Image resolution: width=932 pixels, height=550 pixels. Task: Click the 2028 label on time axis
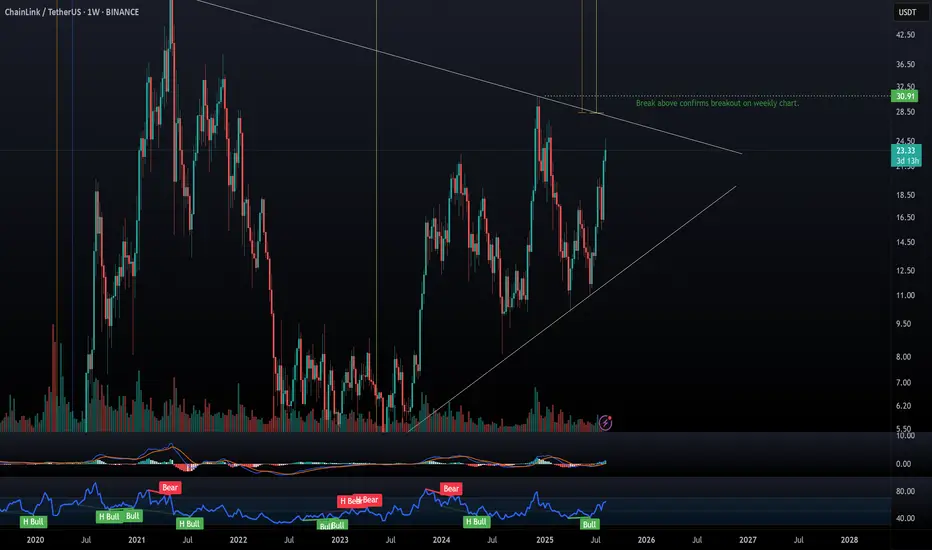[x=849, y=540]
